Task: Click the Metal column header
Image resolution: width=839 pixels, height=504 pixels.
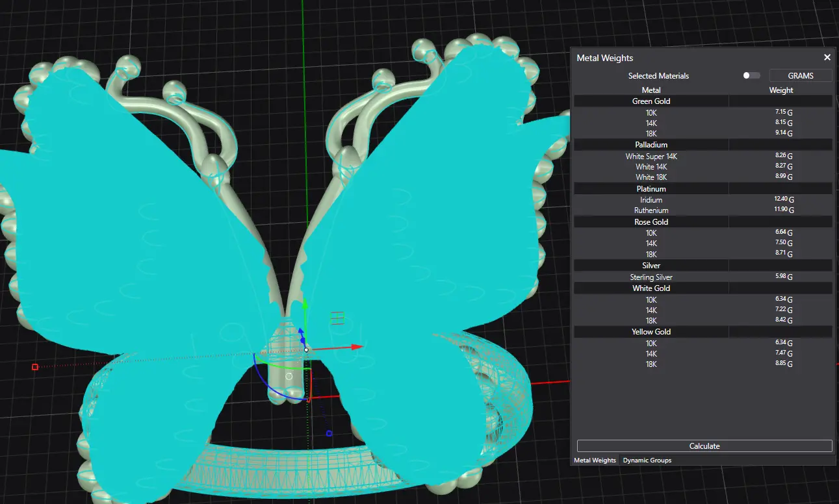Action: click(651, 90)
